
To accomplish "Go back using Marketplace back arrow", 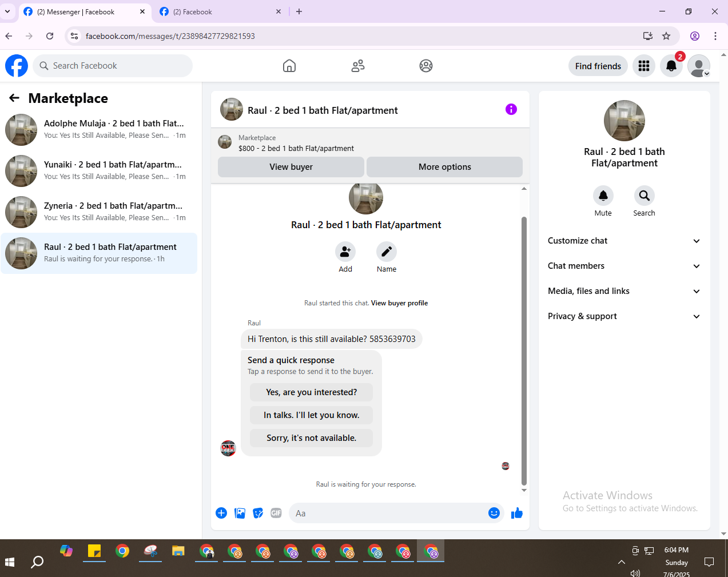I will point(14,98).
